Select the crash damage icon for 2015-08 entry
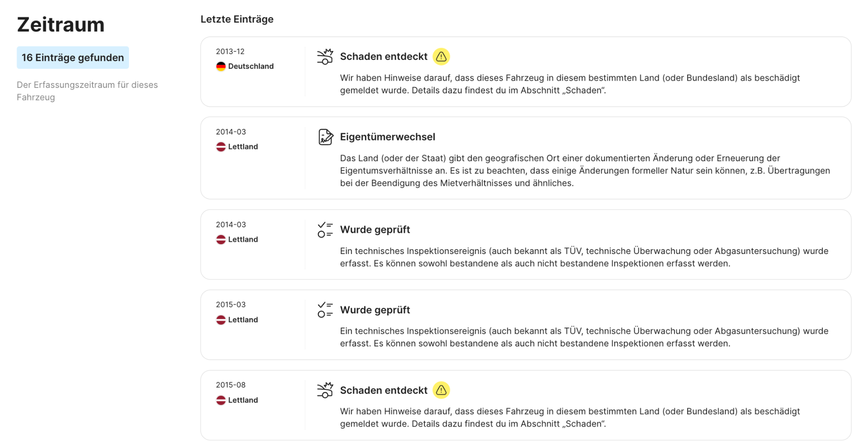868x448 pixels. 325,390
